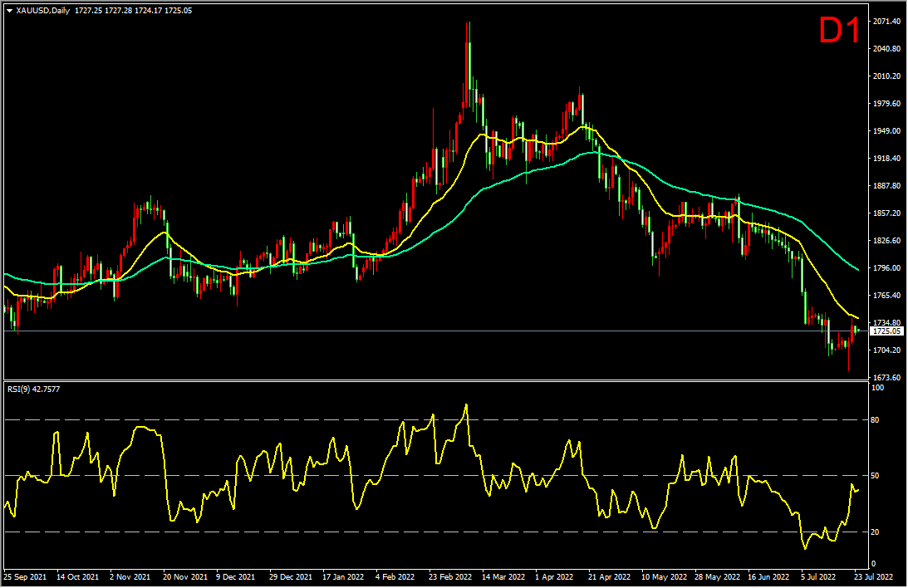The width and height of the screenshot is (908, 588).
Task: Select the 1673.60 price axis label
Action: (x=886, y=378)
